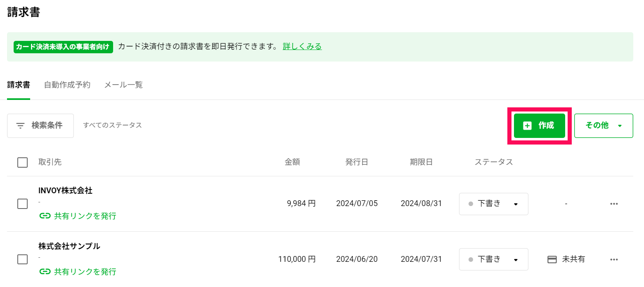Toggle the select-all checkbox in table header
The height and width of the screenshot is (287, 644).
tap(23, 162)
